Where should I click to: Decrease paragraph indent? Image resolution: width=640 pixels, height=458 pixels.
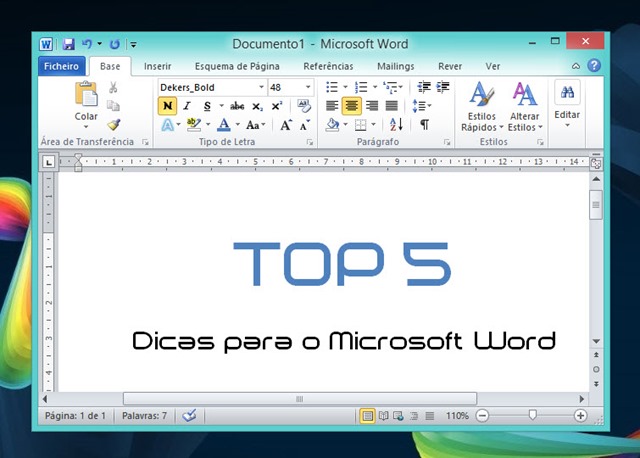pos(424,87)
